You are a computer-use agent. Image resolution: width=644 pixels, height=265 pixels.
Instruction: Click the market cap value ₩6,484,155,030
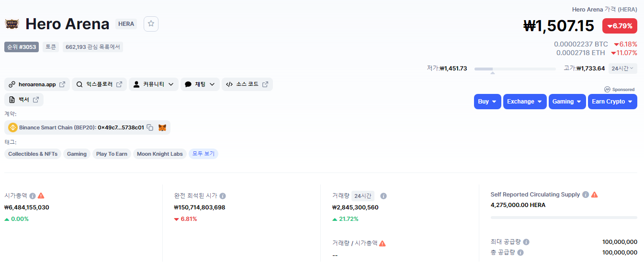pos(27,207)
